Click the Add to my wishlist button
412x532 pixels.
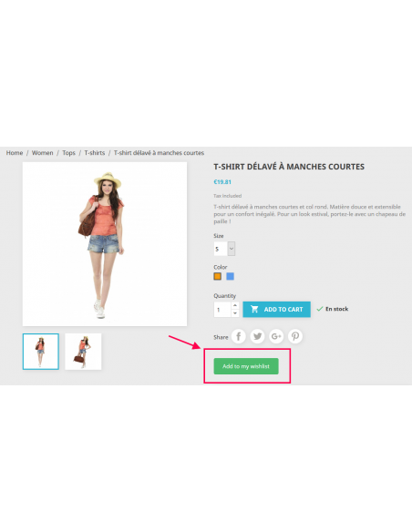tap(246, 366)
